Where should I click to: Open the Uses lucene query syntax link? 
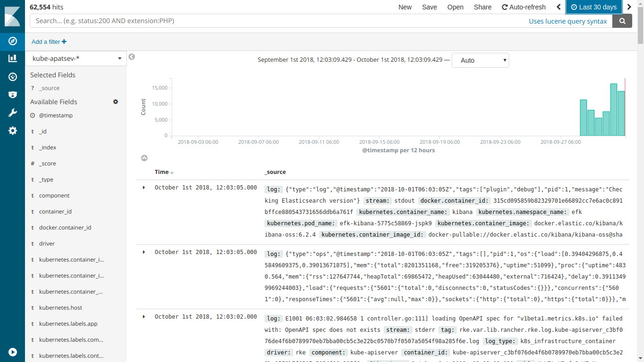pyautogui.click(x=568, y=21)
